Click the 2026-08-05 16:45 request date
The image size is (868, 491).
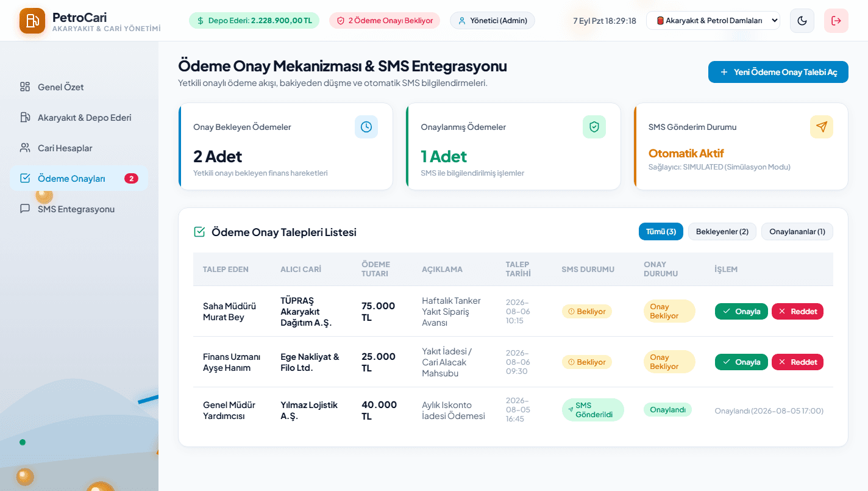pyautogui.click(x=518, y=410)
